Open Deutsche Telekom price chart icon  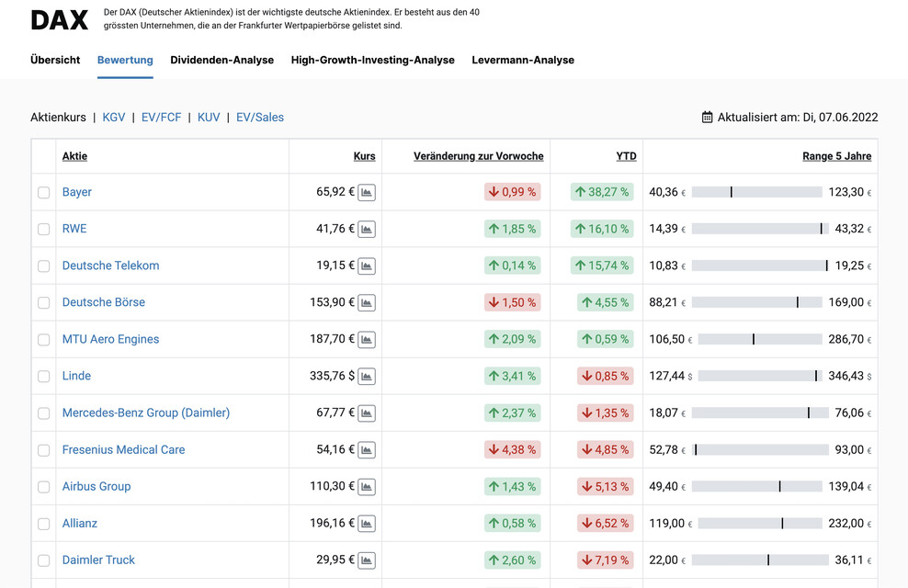pyautogui.click(x=367, y=266)
